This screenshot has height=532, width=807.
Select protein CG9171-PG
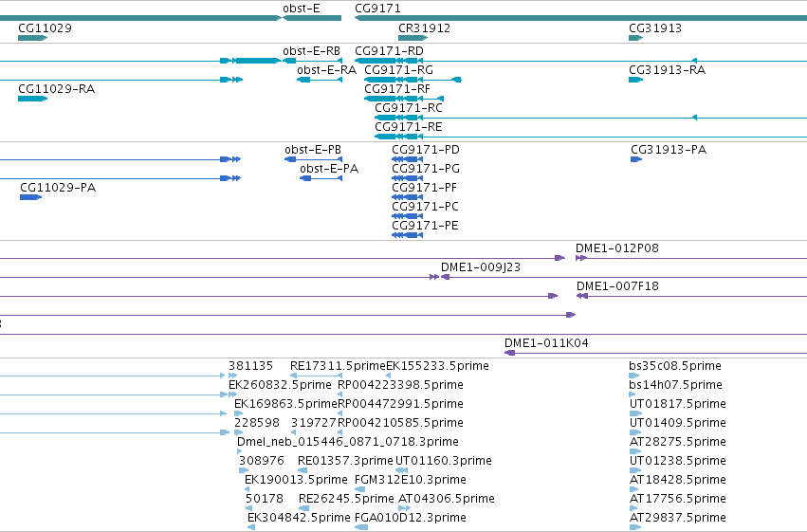[x=426, y=169]
